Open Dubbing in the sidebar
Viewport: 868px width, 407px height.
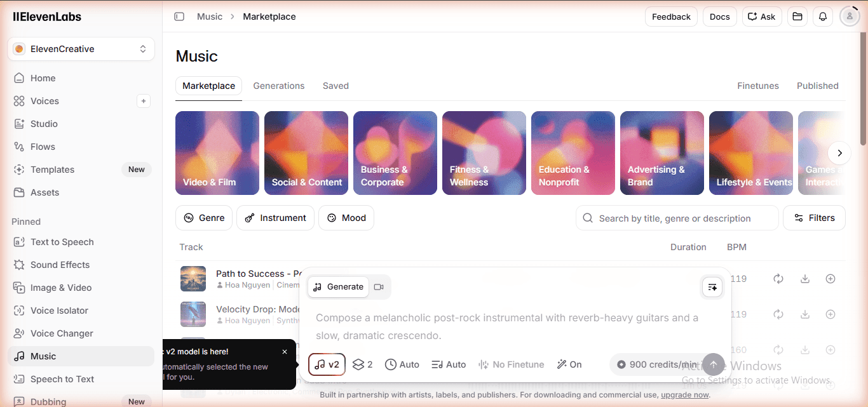point(81,401)
